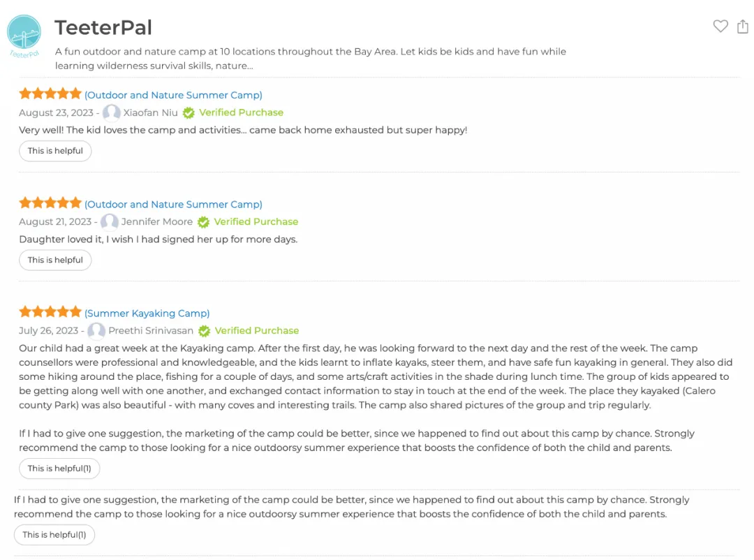
Task: Click five-star rating on Xiaofan Niu's review
Action: pyautogui.click(x=50, y=94)
